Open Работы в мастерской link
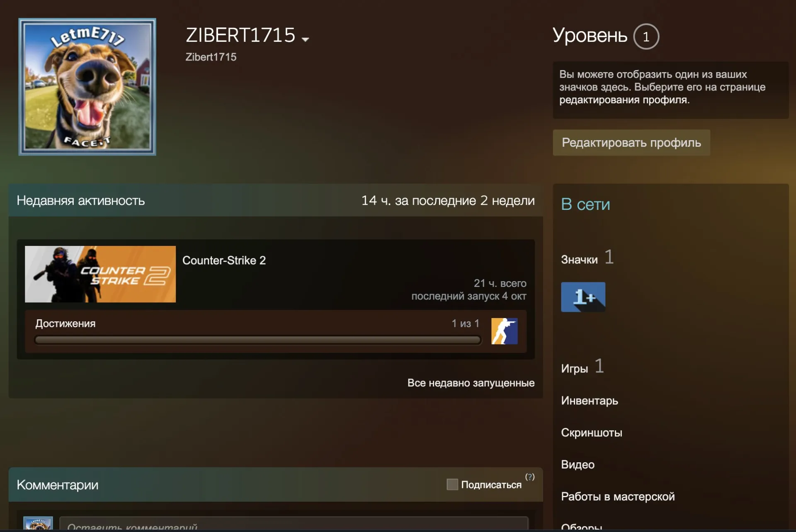Viewport: 796px width, 532px height. point(618,496)
